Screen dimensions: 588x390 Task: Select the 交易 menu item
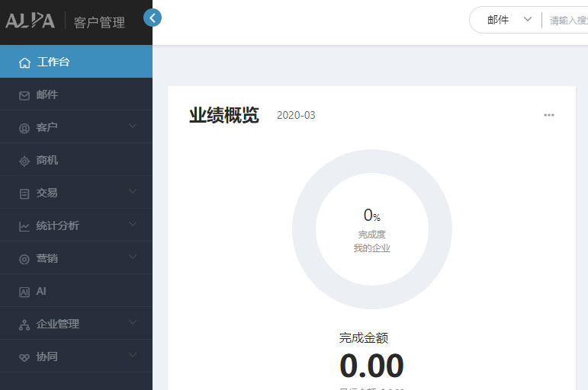pyautogui.click(x=76, y=192)
